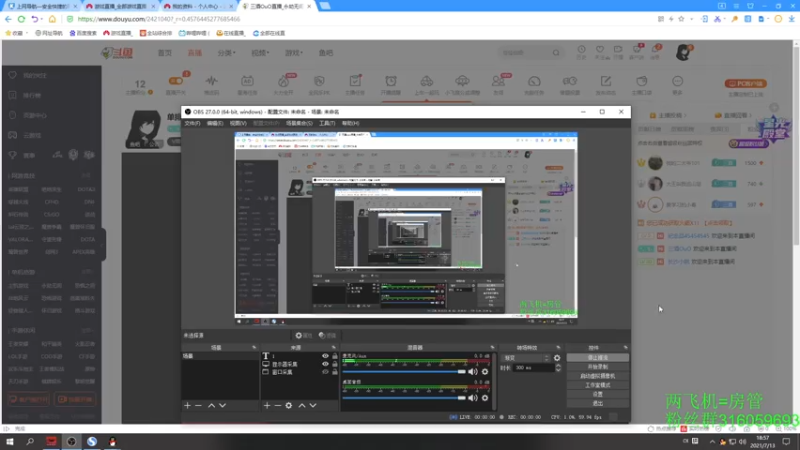800x450 pixels.
Task: Open OBS 编辑(E) menu
Action: (x=215, y=123)
